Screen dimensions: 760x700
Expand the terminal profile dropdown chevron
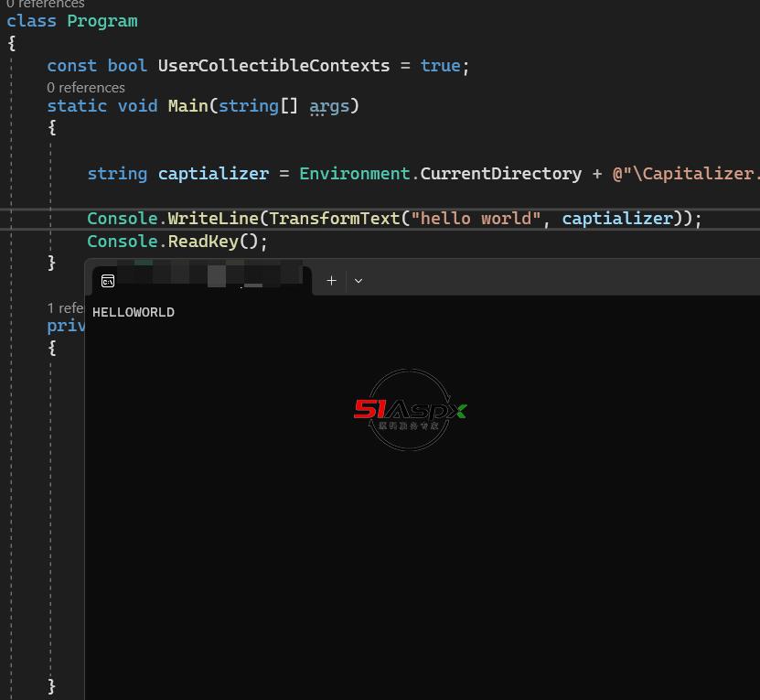[359, 281]
